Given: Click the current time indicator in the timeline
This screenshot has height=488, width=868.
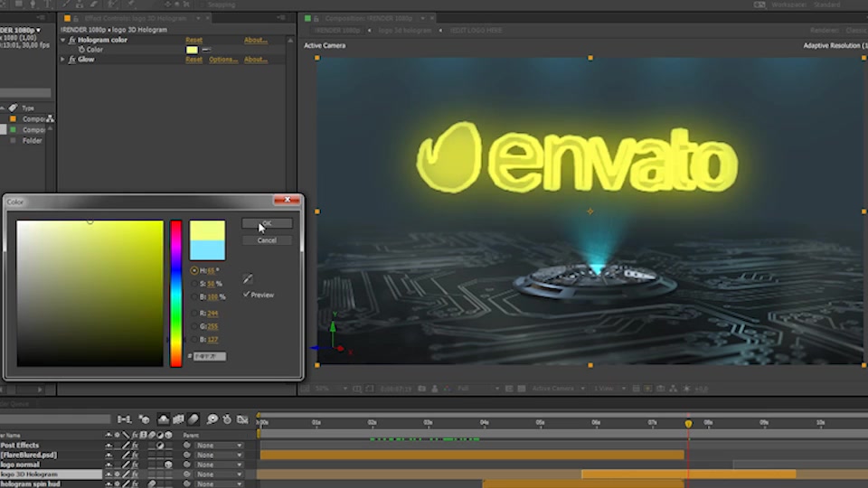Looking at the screenshot, I should [688, 423].
